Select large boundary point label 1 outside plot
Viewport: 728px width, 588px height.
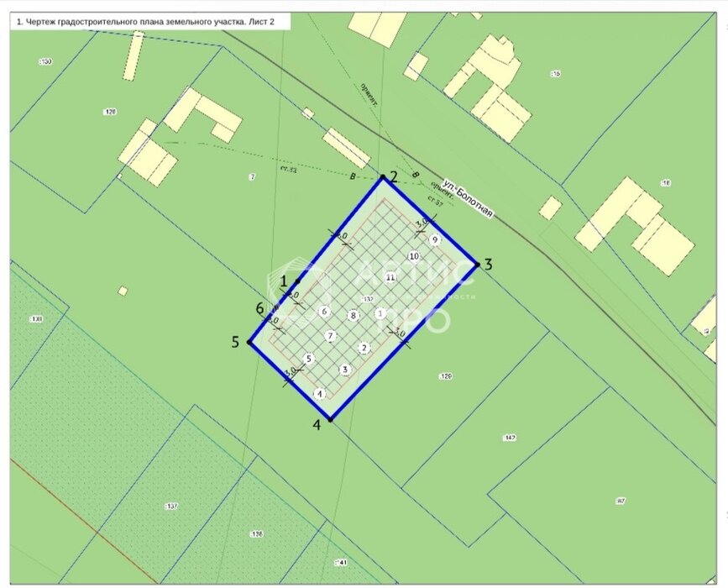point(284,281)
